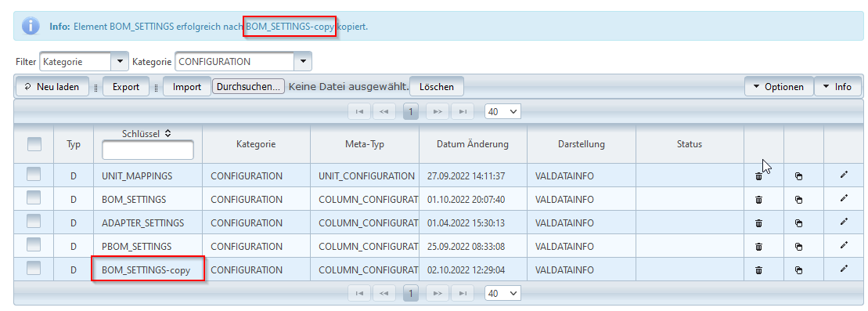Change rows per page in top paginator
The width and height of the screenshot is (868, 311).
click(x=502, y=111)
